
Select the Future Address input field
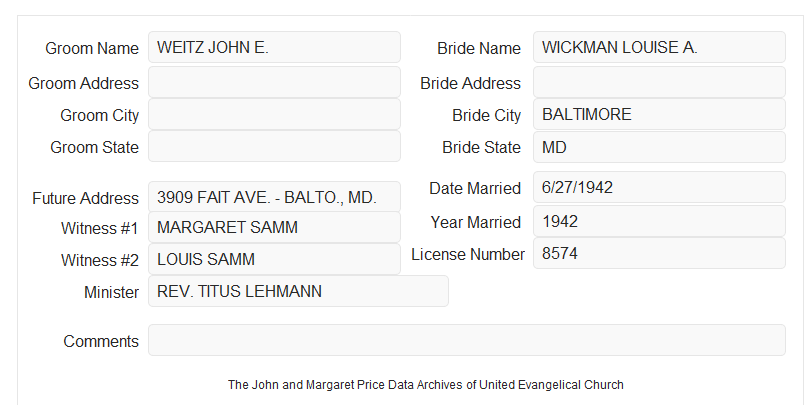tap(274, 197)
